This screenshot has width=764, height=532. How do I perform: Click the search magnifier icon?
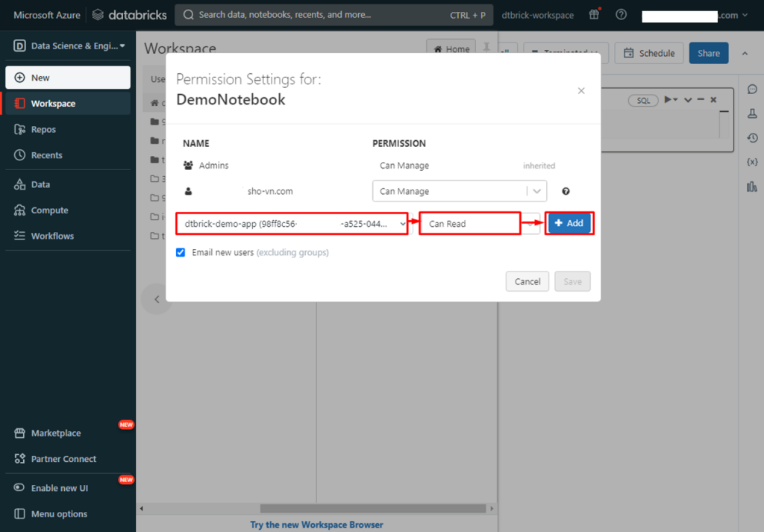point(188,15)
